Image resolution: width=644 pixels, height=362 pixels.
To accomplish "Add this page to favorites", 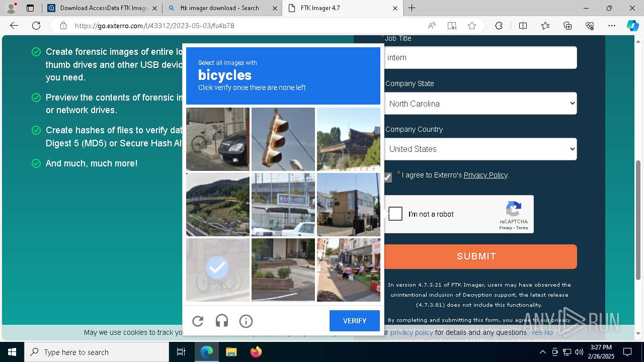I will click(472, 26).
